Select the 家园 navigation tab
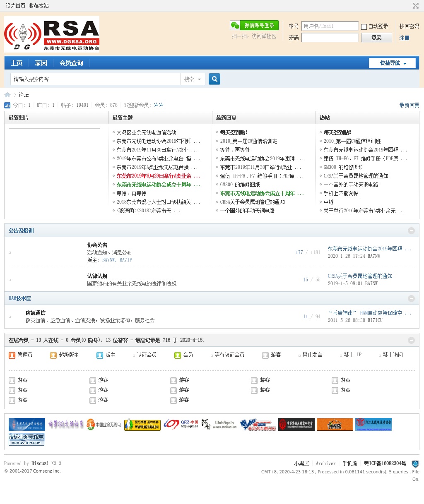This screenshot has width=424, height=504. tap(41, 63)
